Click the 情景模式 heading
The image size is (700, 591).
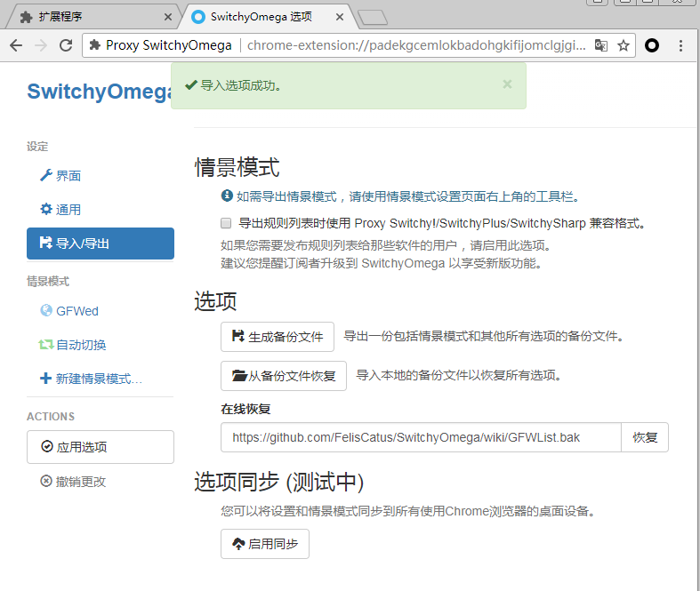pyautogui.click(x=237, y=167)
